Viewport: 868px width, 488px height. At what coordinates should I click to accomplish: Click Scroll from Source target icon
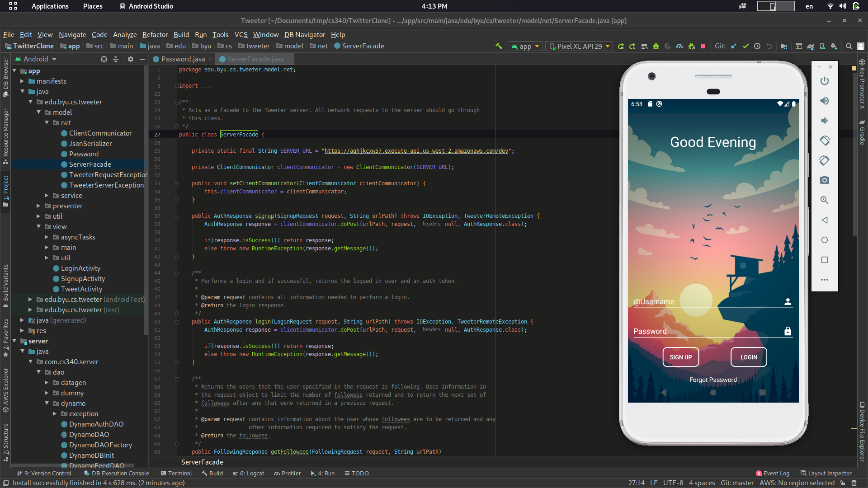(x=104, y=59)
